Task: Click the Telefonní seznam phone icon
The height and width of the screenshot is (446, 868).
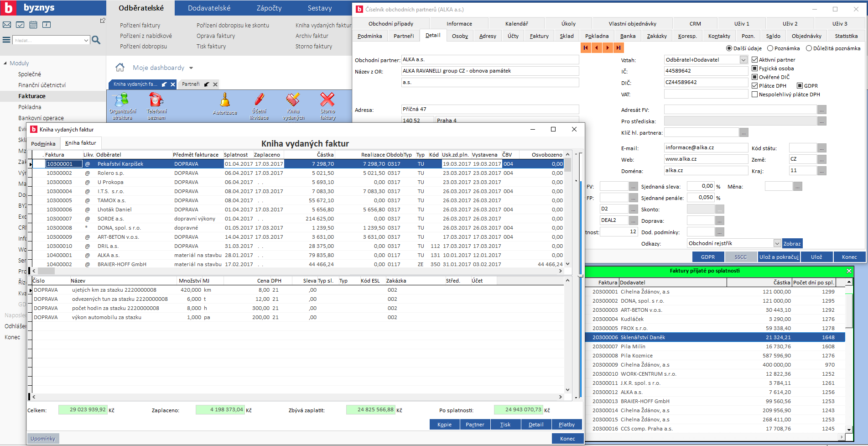Action: (156, 100)
